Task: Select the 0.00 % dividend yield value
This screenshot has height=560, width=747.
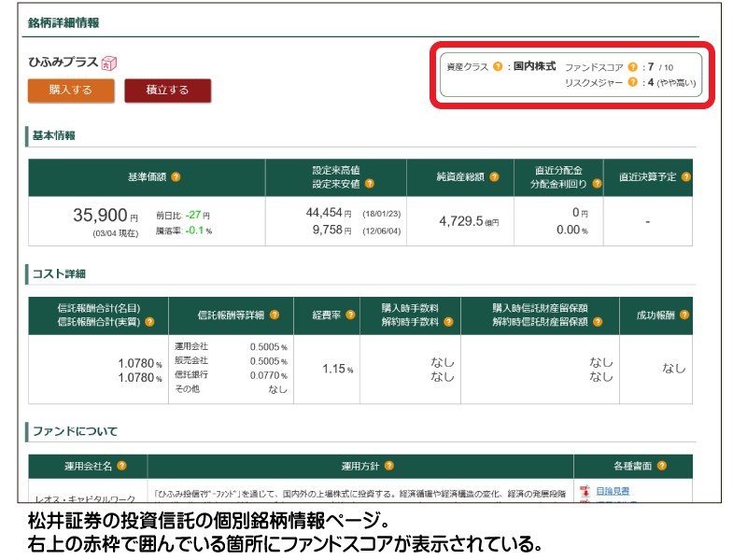Action: 572,230
